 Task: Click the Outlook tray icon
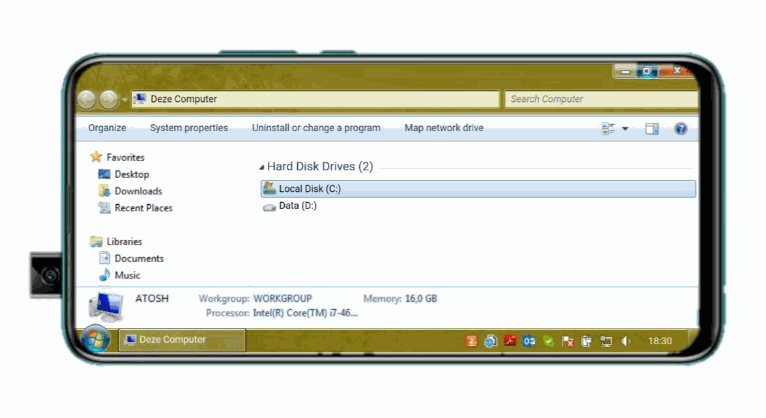(x=529, y=341)
